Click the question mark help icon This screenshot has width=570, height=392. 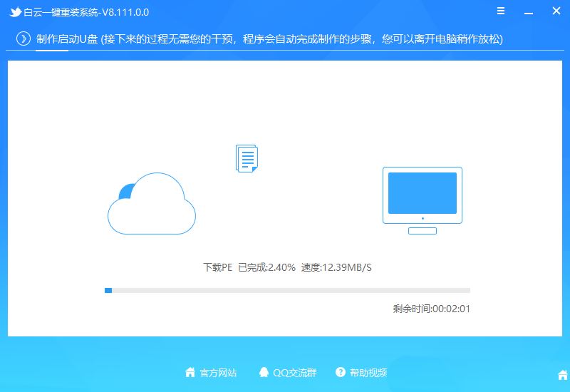coord(341,373)
